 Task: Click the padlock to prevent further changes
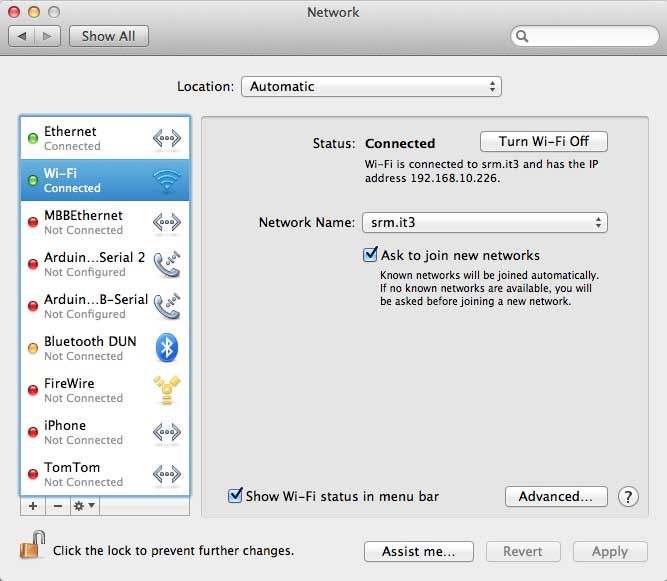tap(32, 545)
